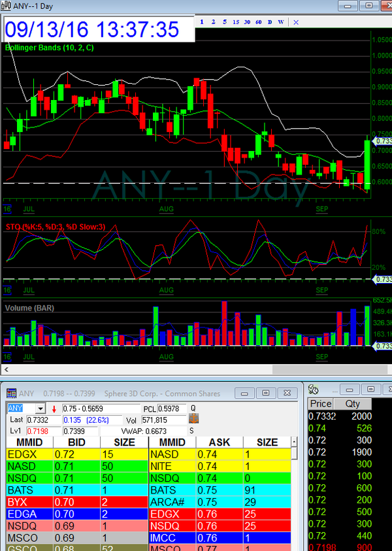Click the red down-arrow tick indicator
Screen dimensions: 392x551
coord(54,409)
